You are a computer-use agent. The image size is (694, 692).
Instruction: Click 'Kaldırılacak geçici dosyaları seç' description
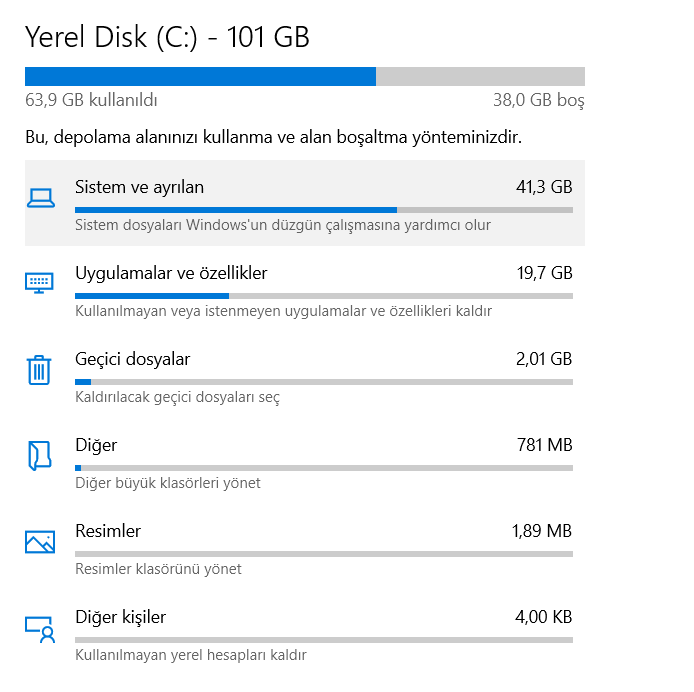[177, 397]
